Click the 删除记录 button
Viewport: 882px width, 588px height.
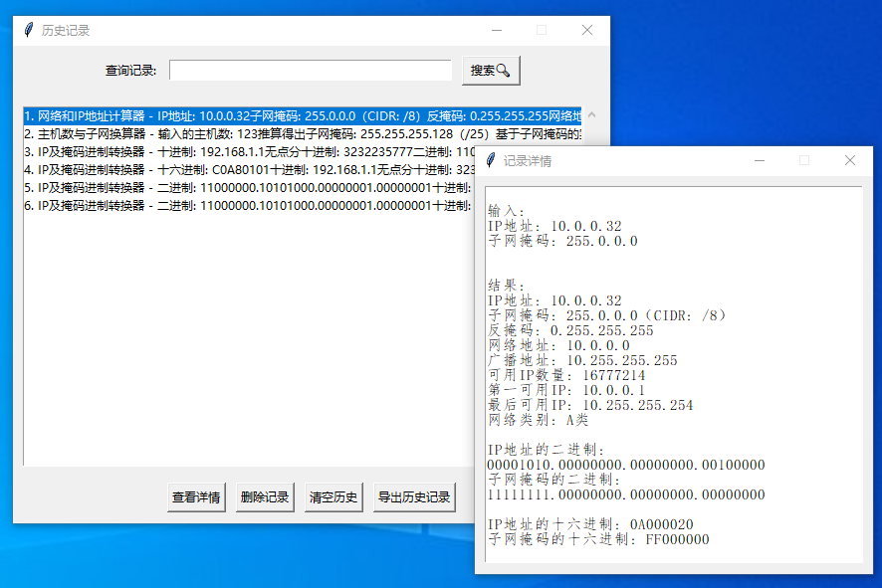(265, 496)
